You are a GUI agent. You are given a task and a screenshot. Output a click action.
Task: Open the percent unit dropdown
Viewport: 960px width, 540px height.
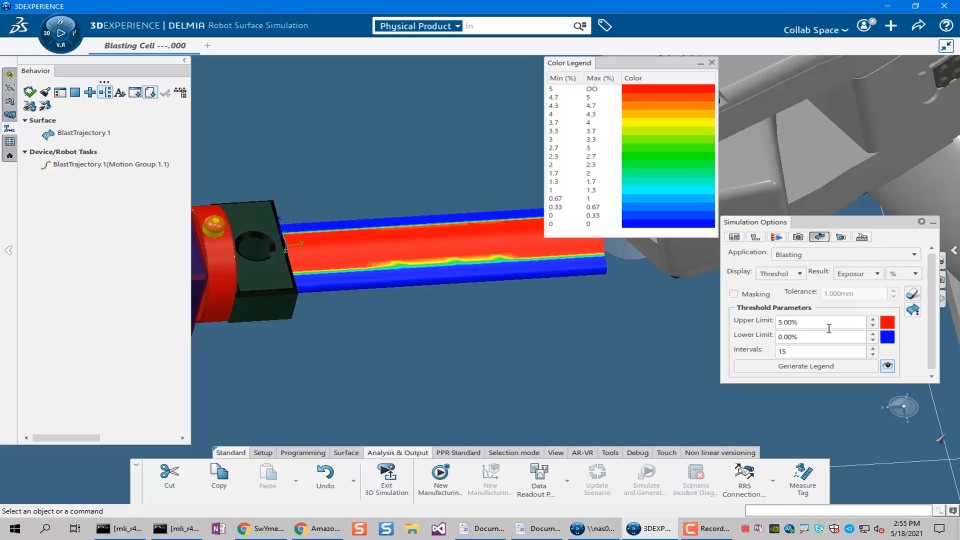coord(904,274)
